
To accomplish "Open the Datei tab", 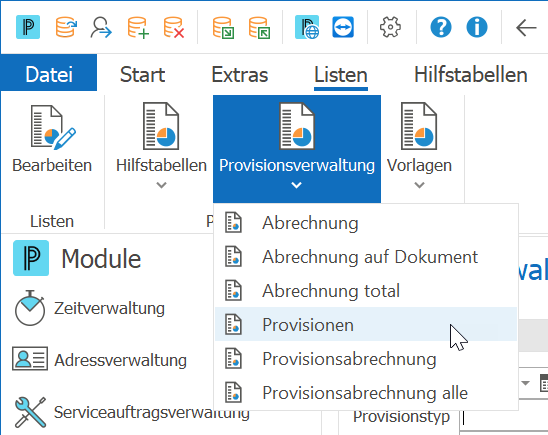I will (x=49, y=74).
